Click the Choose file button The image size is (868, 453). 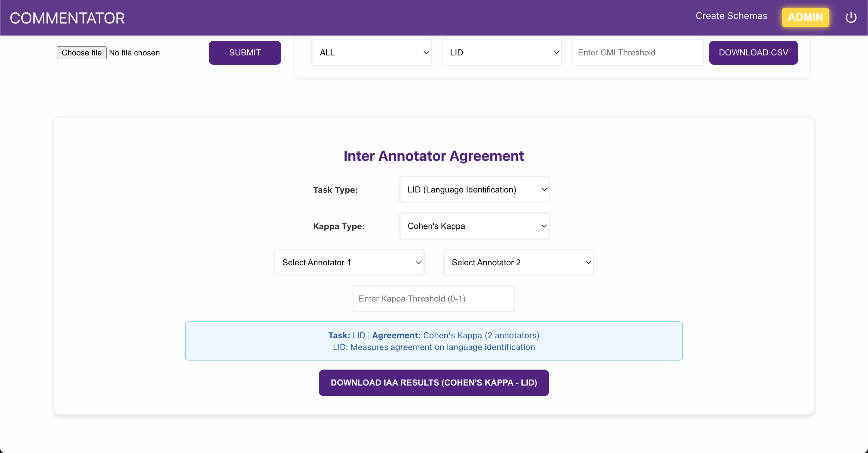pos(81,53)
